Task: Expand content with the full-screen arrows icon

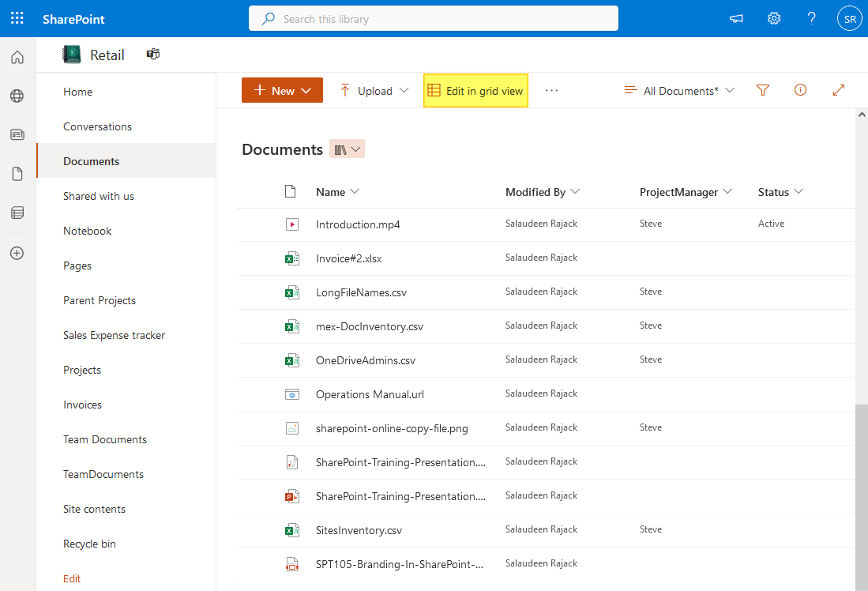Action: click(839, 90)
